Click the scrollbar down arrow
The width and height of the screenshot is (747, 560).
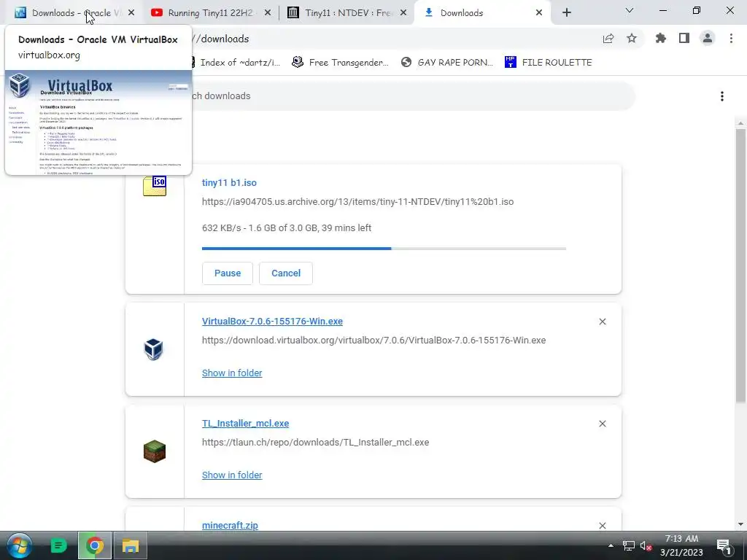740,524
